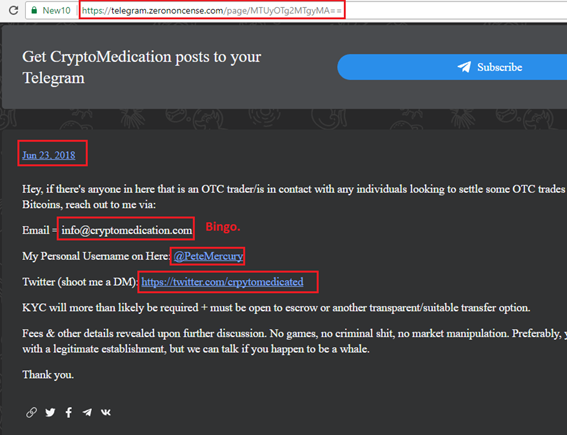The image size is (567, 435).
Task: Click the 'Twitter (shoot me a DM):' label
Action: [80, 282]
